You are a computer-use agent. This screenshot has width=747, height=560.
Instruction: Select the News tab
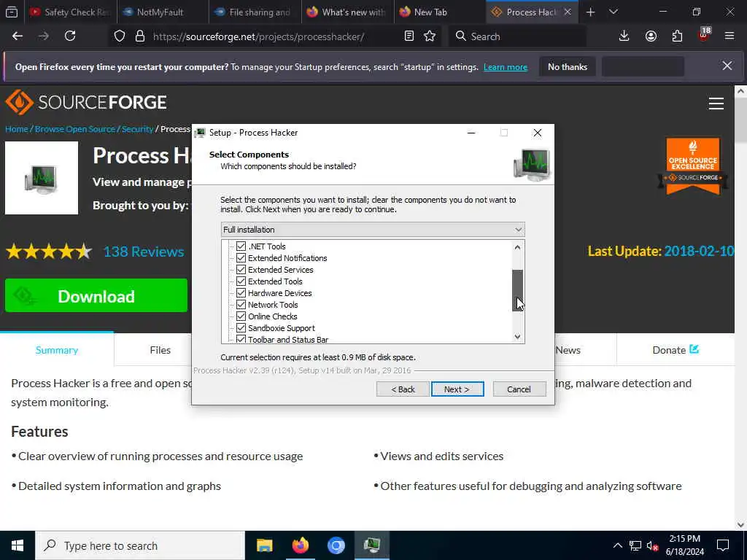coord(568,350)
